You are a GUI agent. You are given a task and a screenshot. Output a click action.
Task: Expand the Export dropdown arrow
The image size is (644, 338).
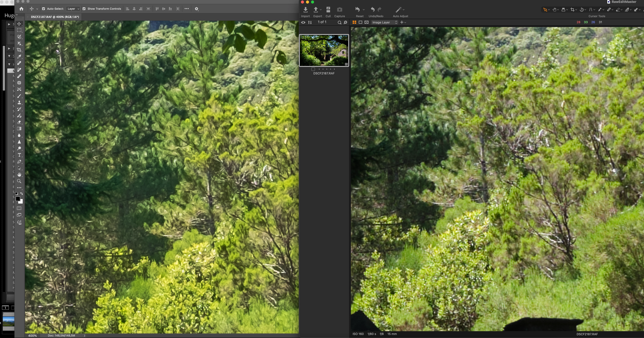tap(321, 10)
